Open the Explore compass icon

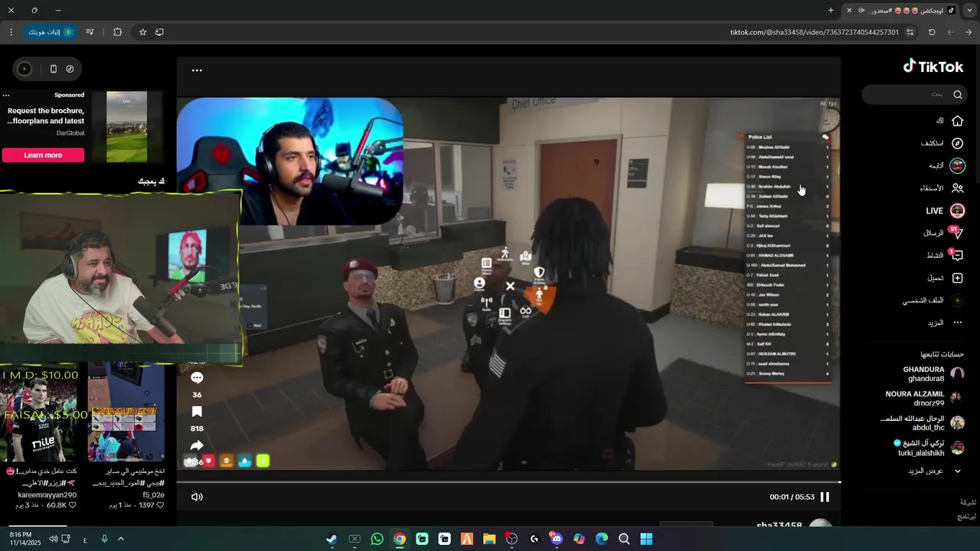957,143
